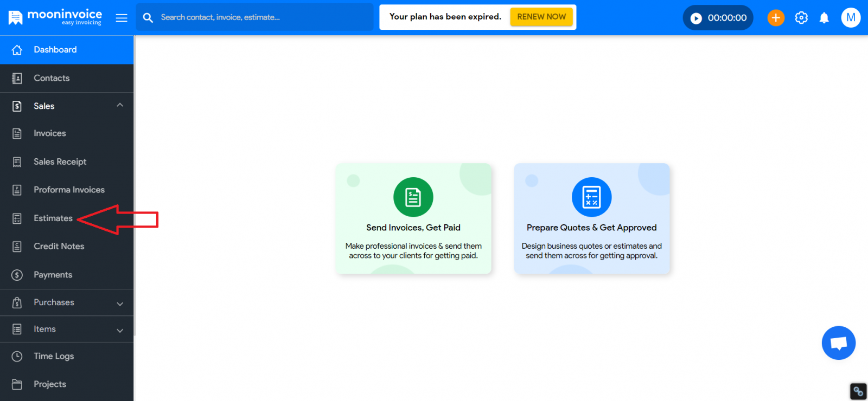Expand the Items section
Screen dimensions: 868x401
pyautogui.click(x=120, y=330)
